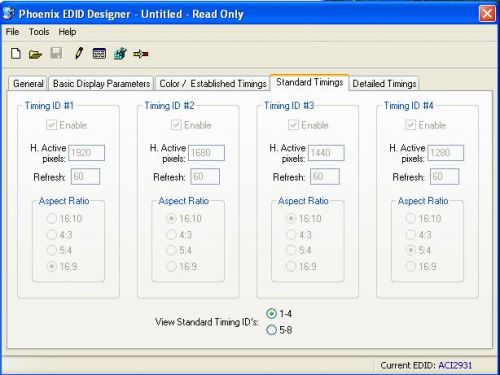Open the Tools menu
This screenshot has height=375, width=500.
pyautogui.click(x=39, y=32)
